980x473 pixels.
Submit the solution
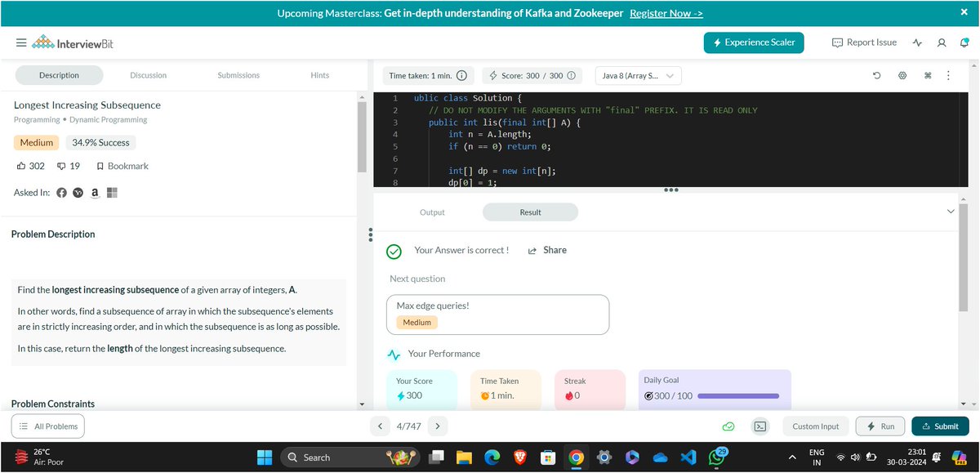pyautogui.click(x=941, y=426)
